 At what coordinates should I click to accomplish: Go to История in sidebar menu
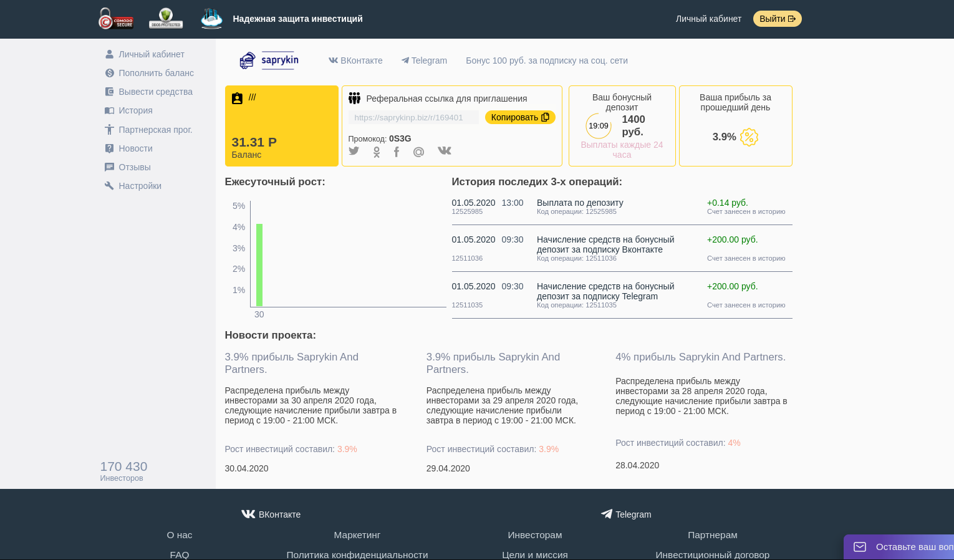[135, 110]
